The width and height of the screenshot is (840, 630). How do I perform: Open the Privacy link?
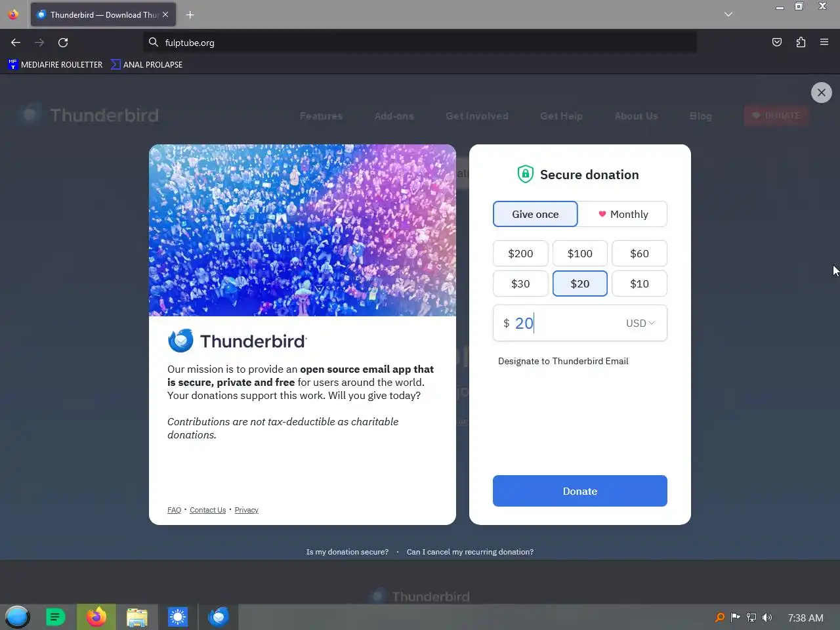pyautogui.click(x=246, y=510)
